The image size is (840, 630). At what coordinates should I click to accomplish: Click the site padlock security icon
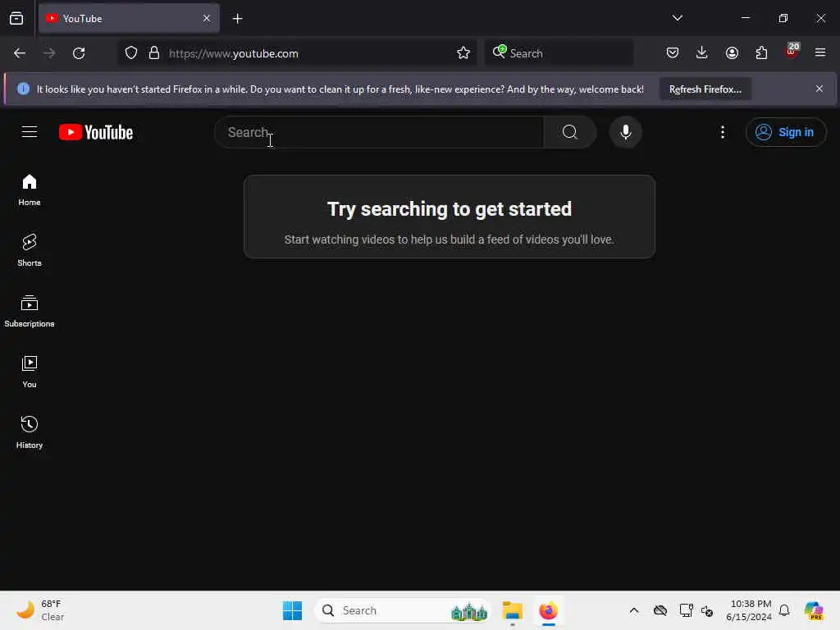tap(154, 53)
